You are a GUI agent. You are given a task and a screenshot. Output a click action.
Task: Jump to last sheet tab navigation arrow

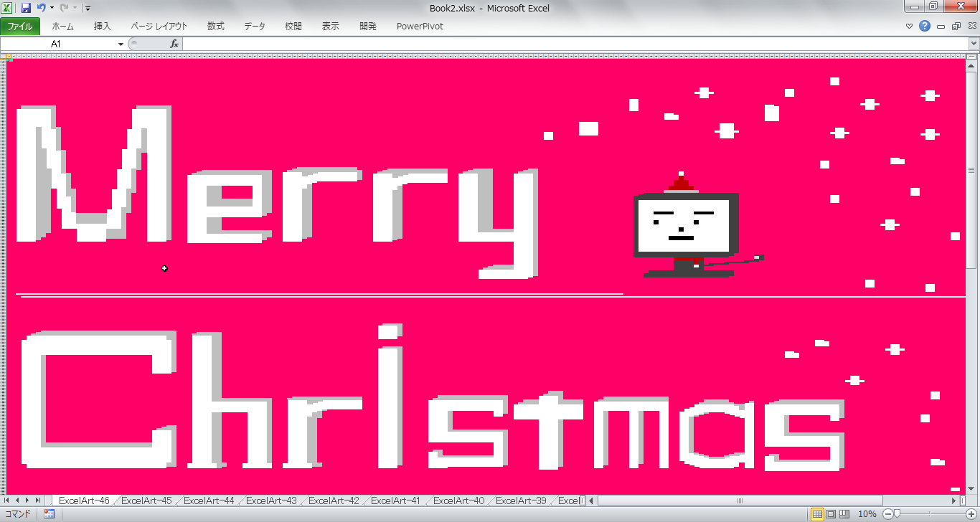(38, 500)
